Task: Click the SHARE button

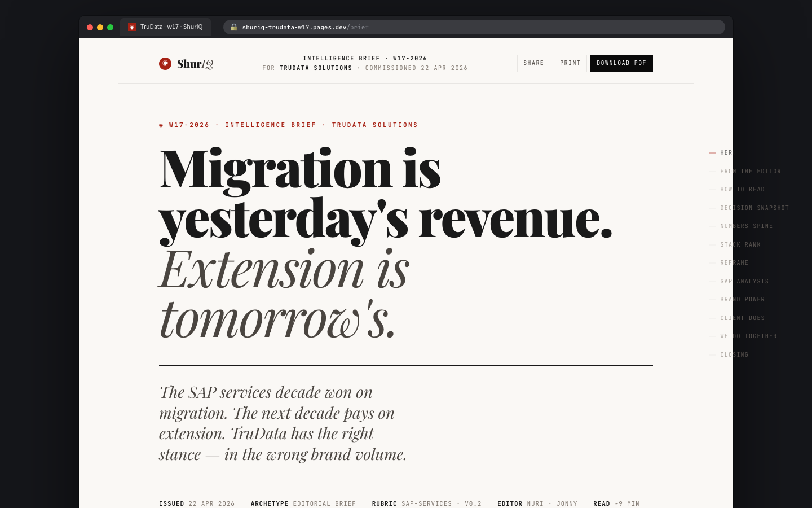Action: (x=533, y=63)
